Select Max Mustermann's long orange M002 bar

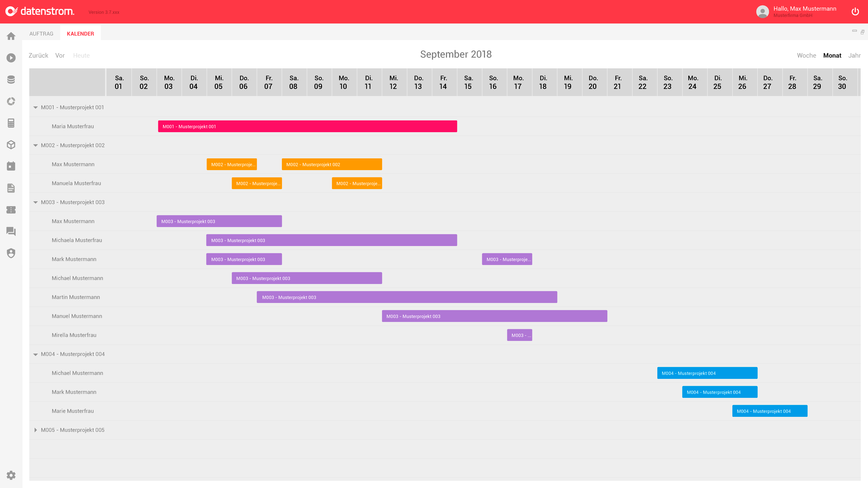(332, 164)
